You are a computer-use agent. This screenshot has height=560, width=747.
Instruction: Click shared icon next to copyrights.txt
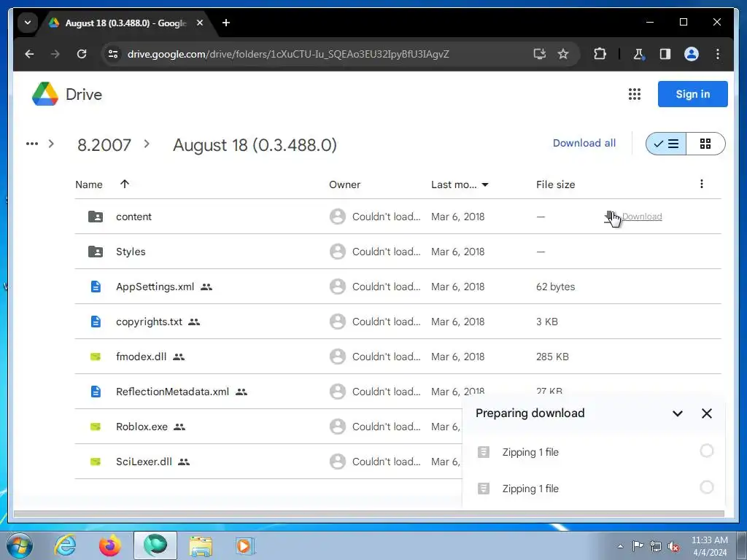click(194, 322)
